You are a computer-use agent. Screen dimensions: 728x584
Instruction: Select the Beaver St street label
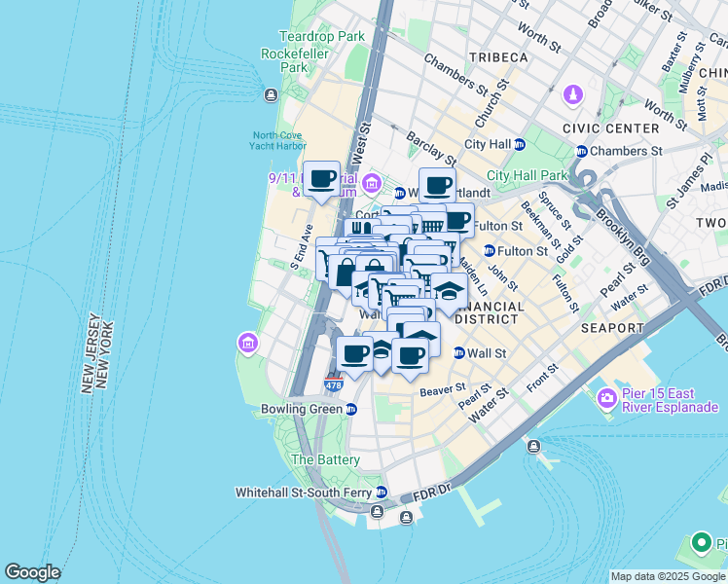[443, 390]
